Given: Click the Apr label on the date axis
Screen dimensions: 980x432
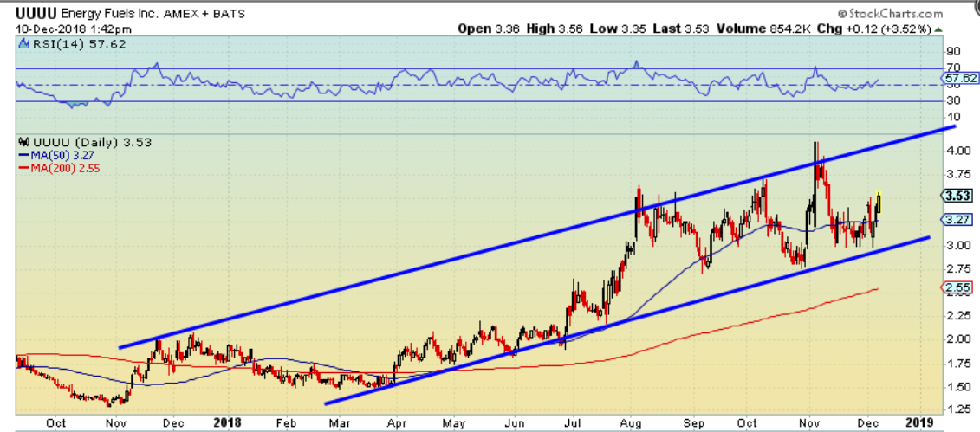Looking at the screenshot, I should coord(395,422).
